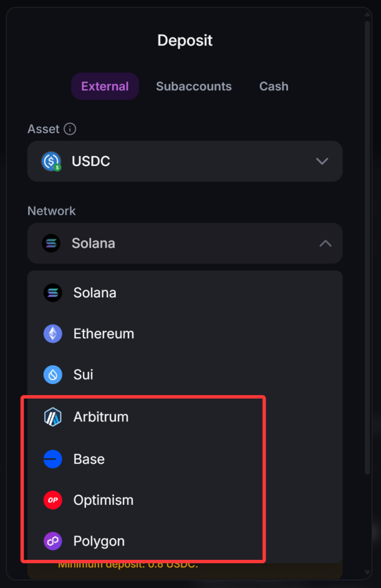381x588 pixels.
Task: Expand the USDC asset dropdown chevron
Action: pyautogui.click(x=322, y=161)
